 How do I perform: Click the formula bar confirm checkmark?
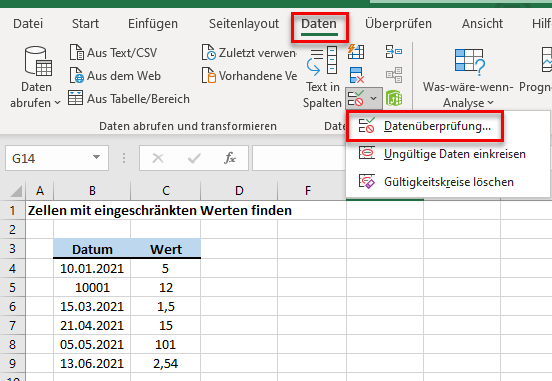[194, 158]
